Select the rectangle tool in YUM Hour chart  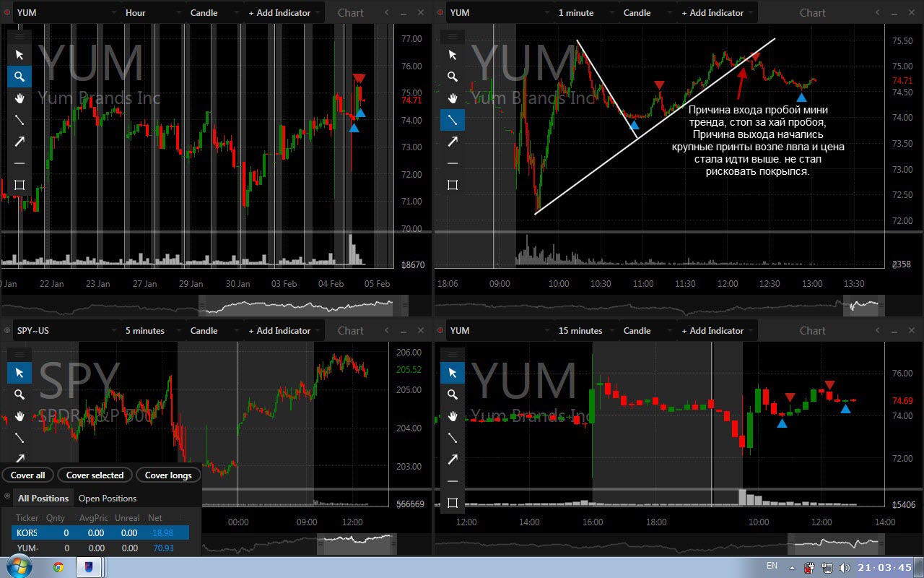[x=19, y=185]
